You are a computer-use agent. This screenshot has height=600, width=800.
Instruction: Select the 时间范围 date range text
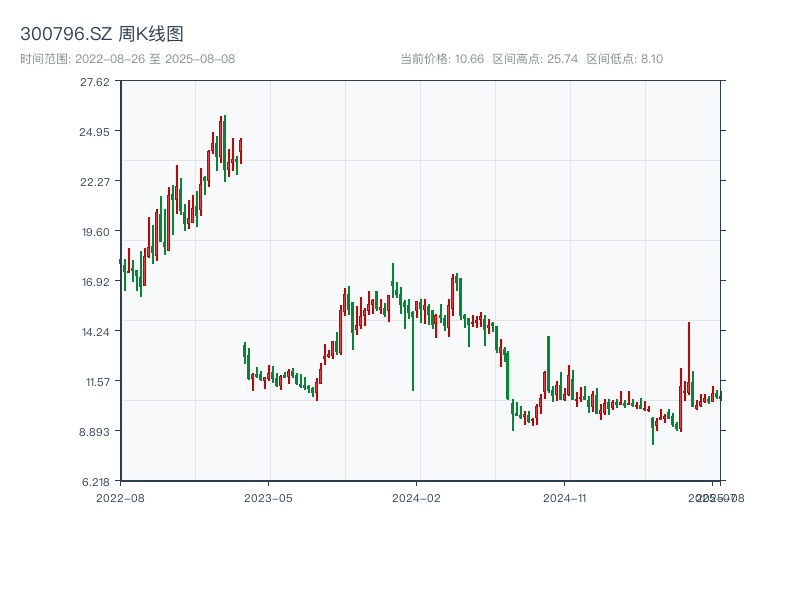pos(128,59)
